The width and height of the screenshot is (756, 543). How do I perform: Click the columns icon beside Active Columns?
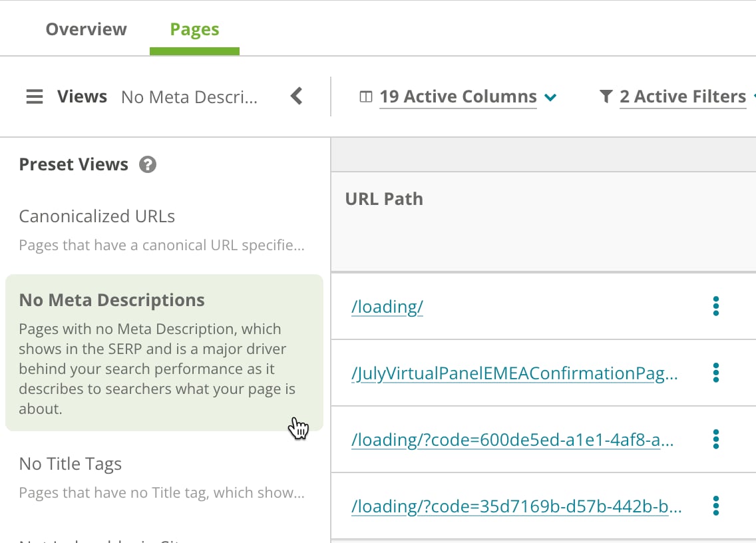coord(366,97)
